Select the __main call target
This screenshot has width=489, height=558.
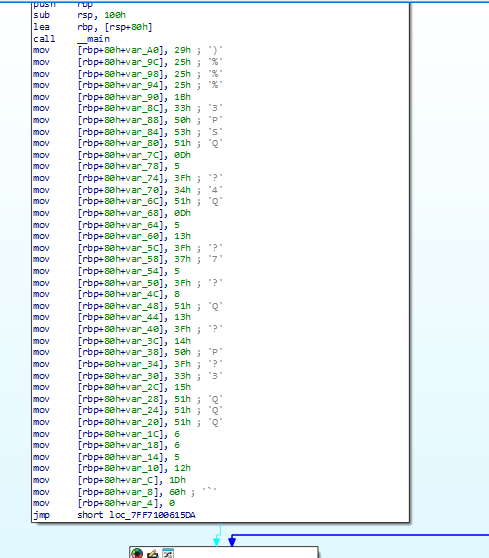pyautogui.click(x=94, y=39)
